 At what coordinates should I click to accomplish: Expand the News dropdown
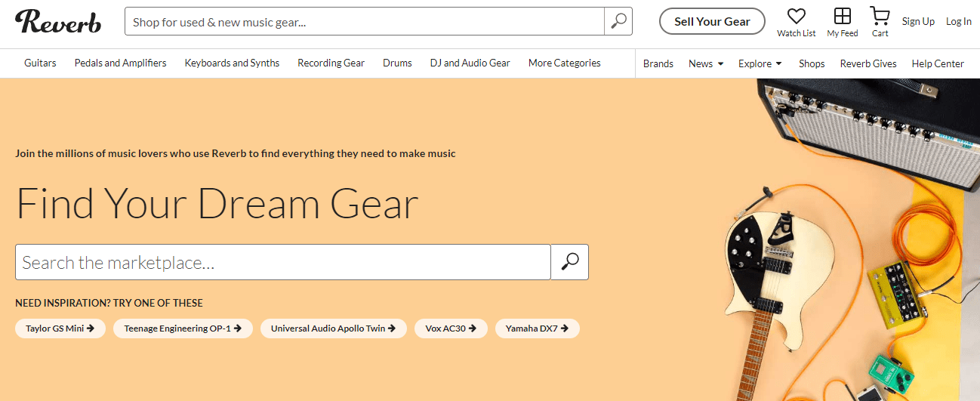pyautogui.click(x=706, y=63)
